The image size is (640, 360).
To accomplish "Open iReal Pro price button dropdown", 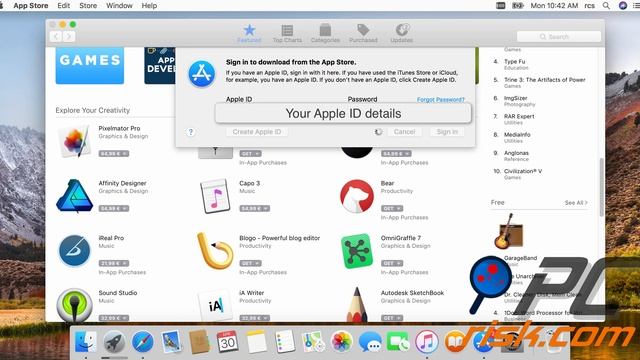I will tap(113, 263).
